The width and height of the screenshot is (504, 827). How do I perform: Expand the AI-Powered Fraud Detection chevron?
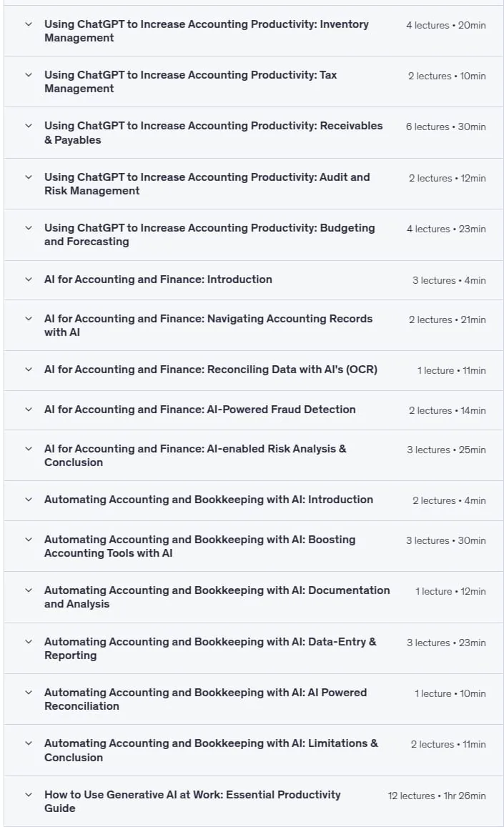(x=29, y=410)
